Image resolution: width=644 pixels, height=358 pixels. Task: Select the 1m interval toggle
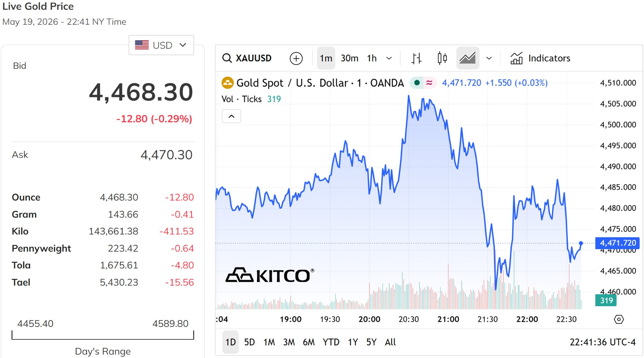(326, 58)
